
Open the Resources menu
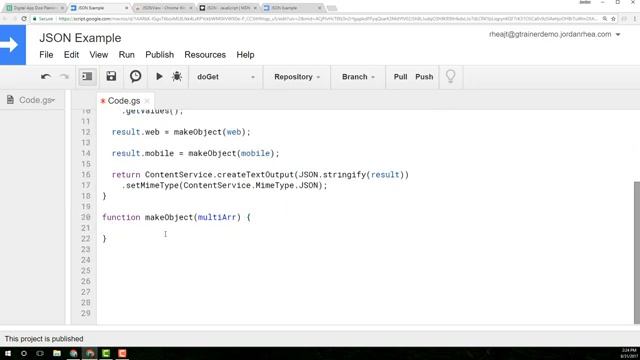pos(205,55)
